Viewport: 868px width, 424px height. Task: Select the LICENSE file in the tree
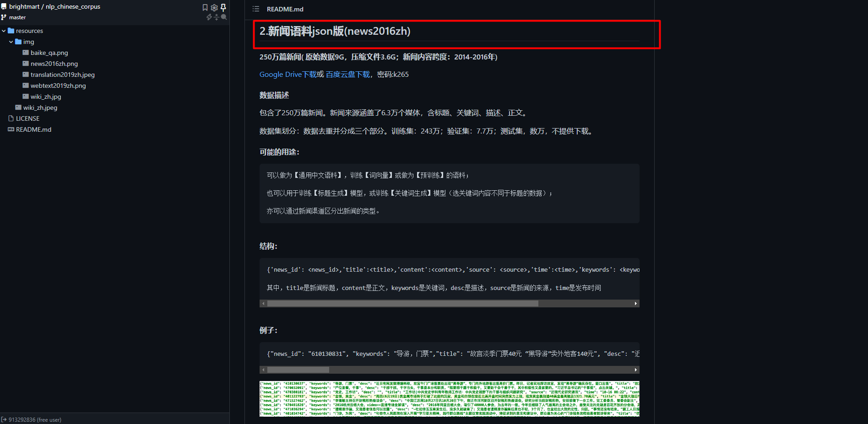(x=27, y=118)
